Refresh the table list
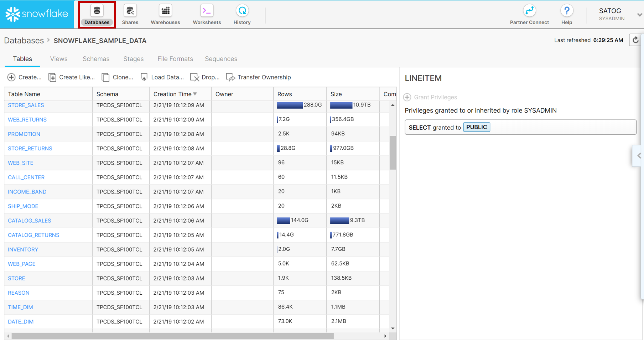The image size is (644, 341). point(635,40)
